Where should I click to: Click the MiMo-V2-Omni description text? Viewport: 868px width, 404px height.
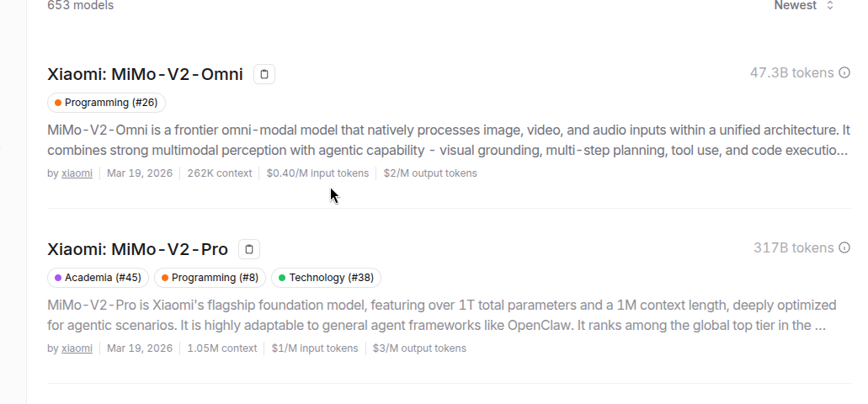click(449, 140)
